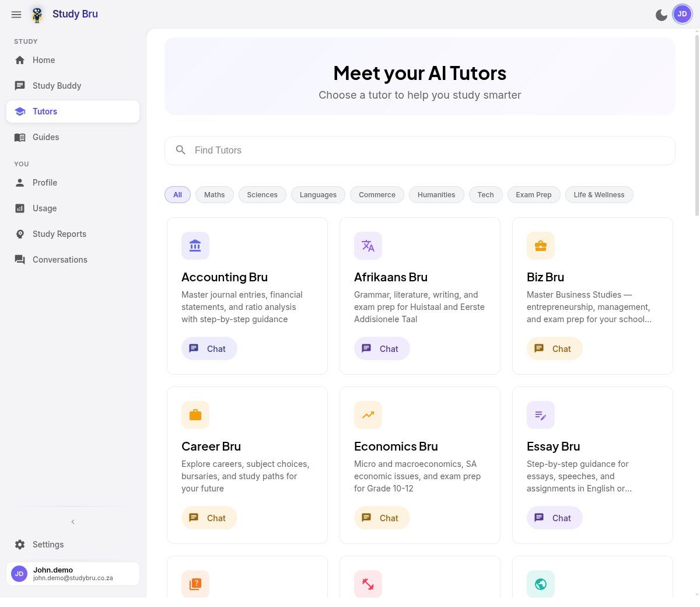Open the hamburger menu icon
The width and height of the screenshot is (700, 607).
tap(16, 14)
